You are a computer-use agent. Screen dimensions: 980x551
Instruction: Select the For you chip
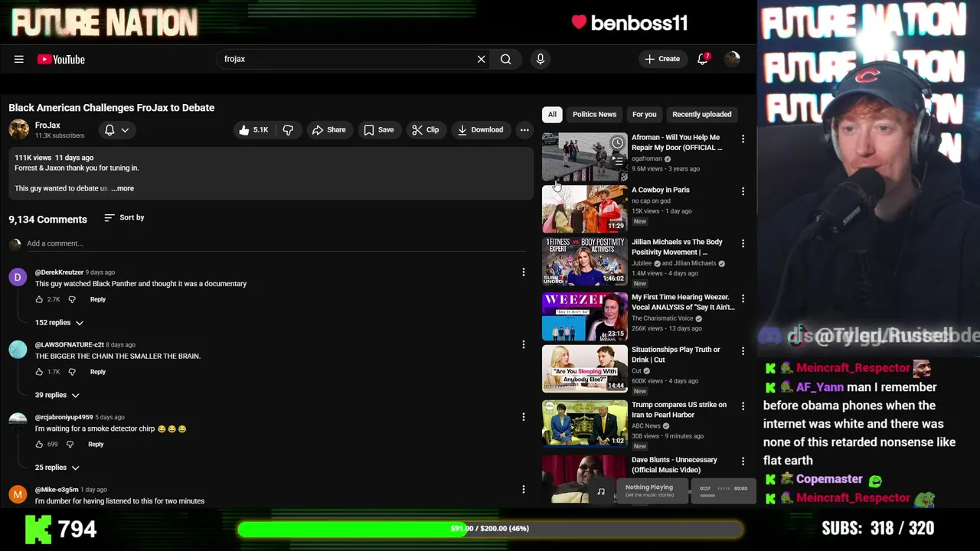point(644,115)
